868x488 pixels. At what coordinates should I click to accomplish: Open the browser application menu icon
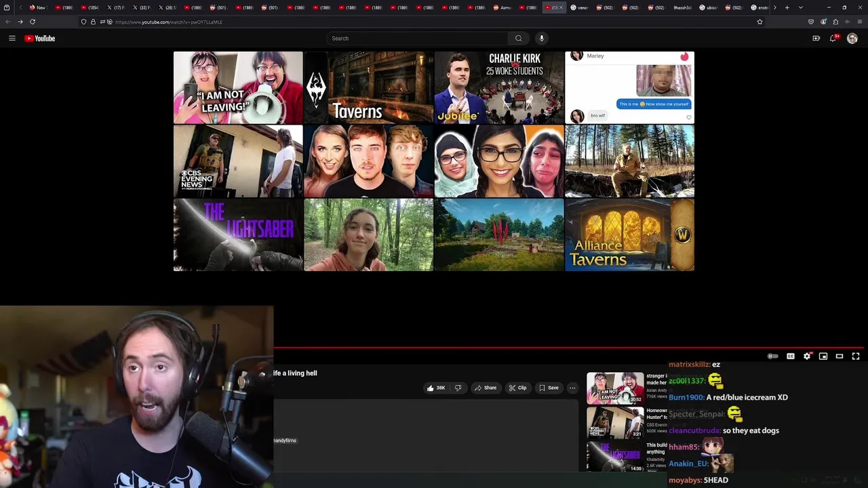(x=860, y=22)
